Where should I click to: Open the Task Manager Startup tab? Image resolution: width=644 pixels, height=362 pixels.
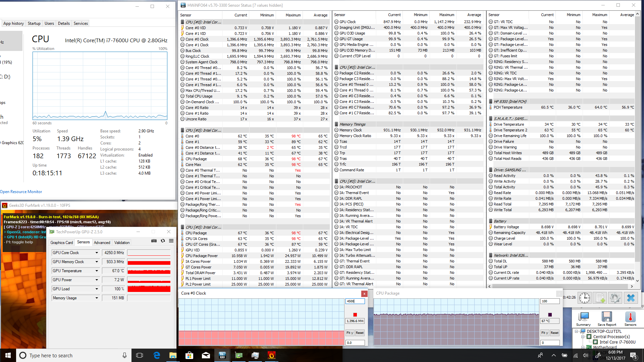point(34,23)
